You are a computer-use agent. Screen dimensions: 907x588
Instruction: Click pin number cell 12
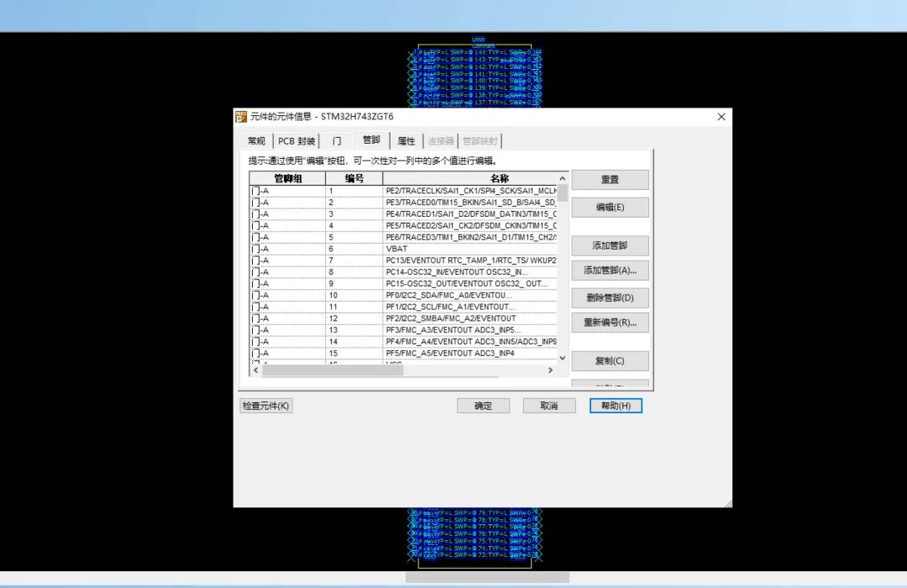[354, 318]
